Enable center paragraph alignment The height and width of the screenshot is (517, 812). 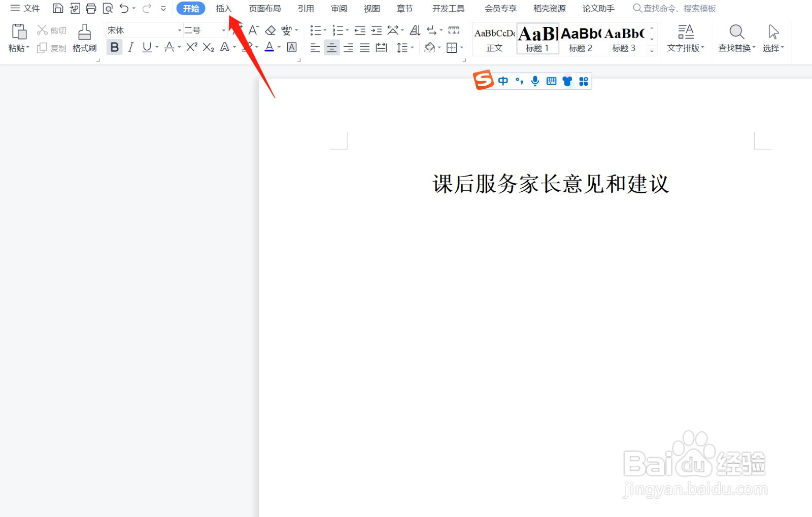coord(332,47)
